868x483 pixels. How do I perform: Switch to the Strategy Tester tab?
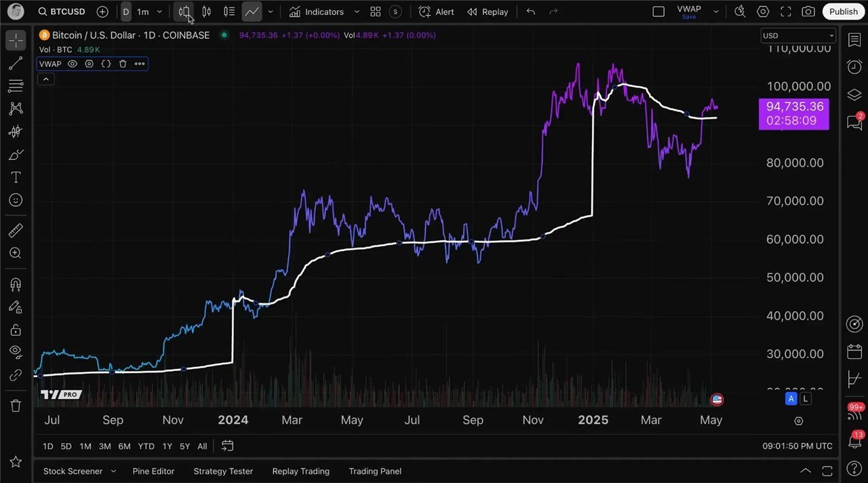coord(223,471)
